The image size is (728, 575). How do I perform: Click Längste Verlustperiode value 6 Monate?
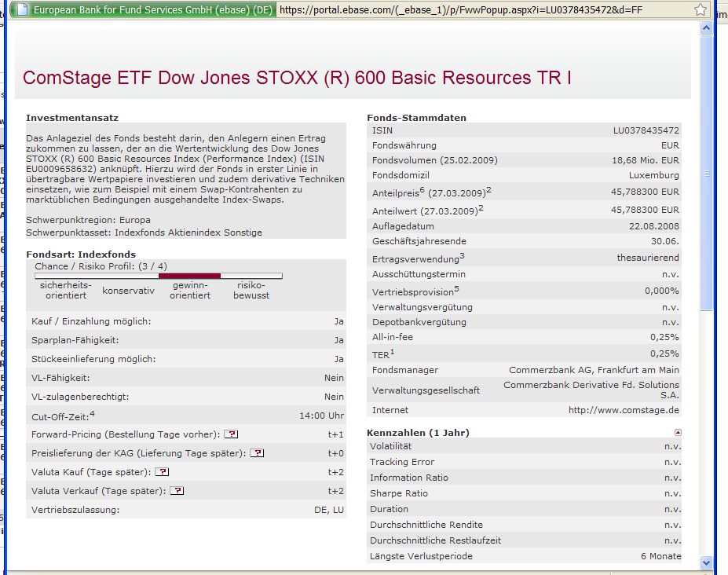coord(661,556)
